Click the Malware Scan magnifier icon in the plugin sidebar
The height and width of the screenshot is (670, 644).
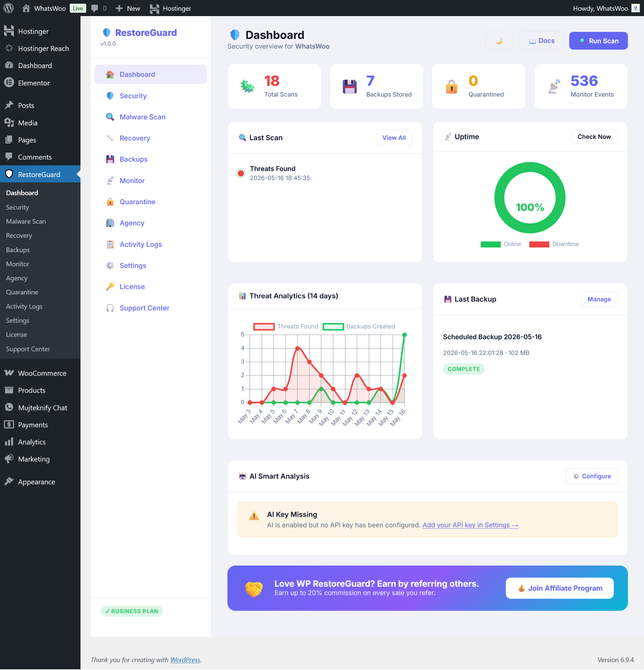coord(110,117)
